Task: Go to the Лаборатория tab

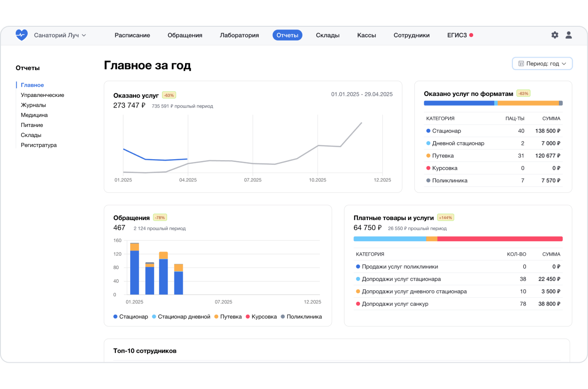Action: pos(239,35)
